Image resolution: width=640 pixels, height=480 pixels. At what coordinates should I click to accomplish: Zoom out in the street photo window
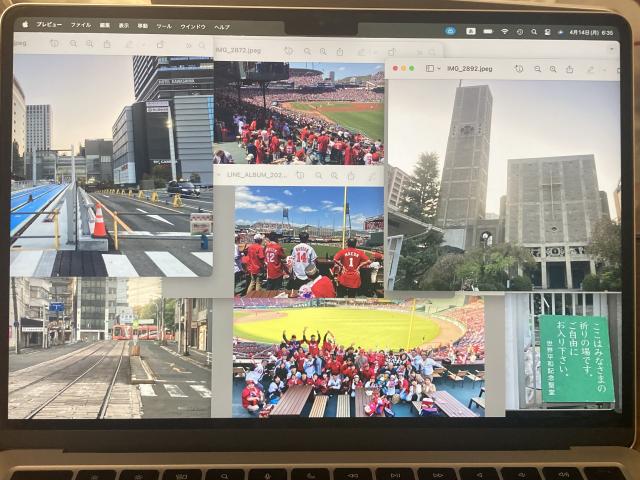73,43
